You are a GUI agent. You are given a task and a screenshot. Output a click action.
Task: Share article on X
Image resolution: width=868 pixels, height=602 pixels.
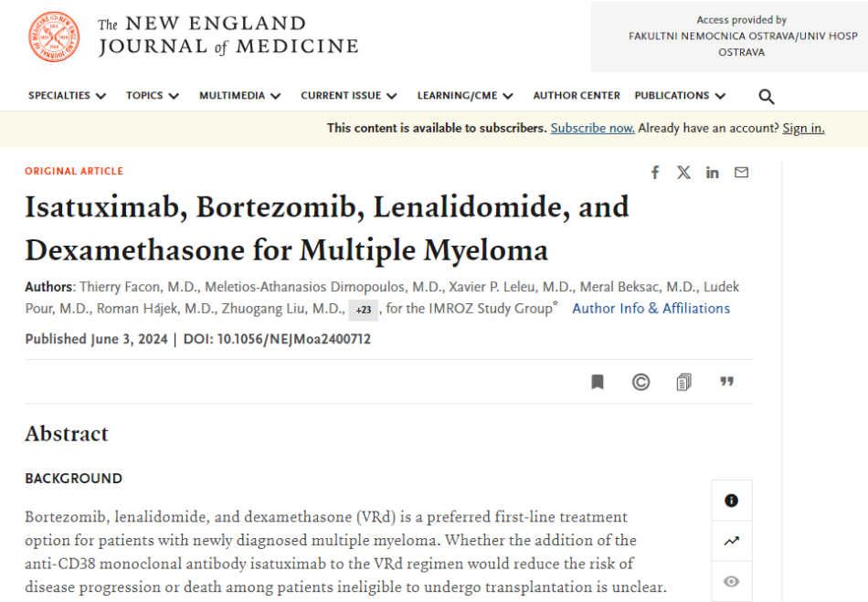683,173
